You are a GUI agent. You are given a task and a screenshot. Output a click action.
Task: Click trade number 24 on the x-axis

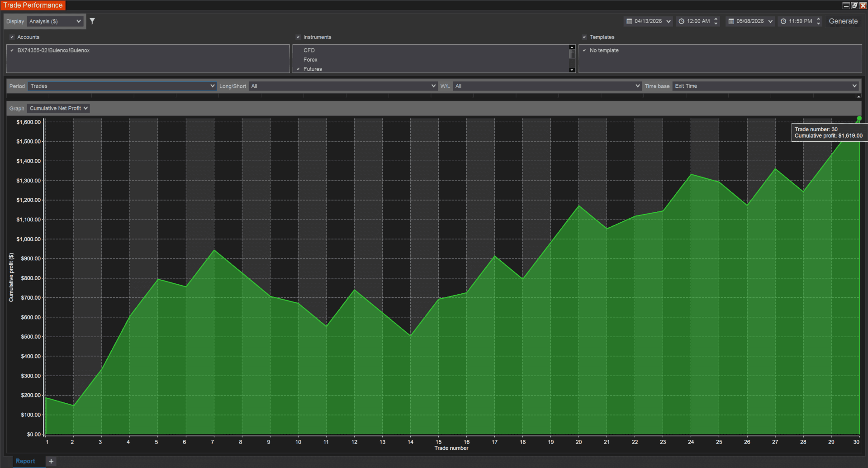click(691, 442)
